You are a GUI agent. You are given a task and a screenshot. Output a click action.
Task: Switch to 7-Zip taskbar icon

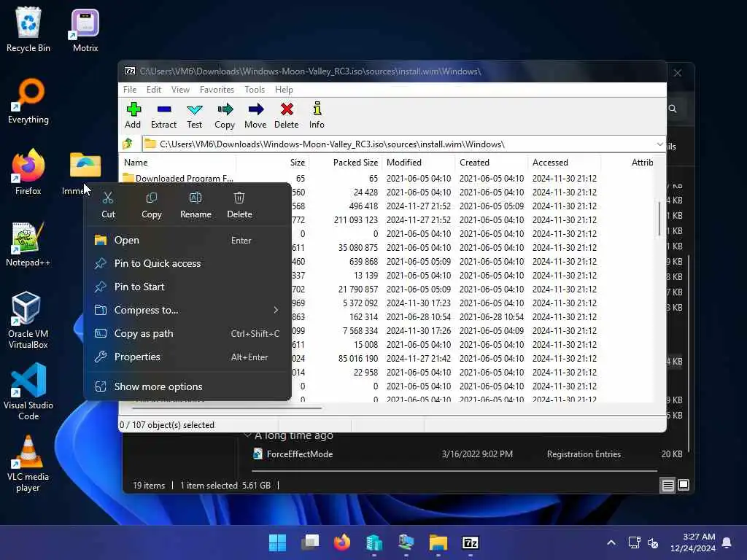(471, 542)
